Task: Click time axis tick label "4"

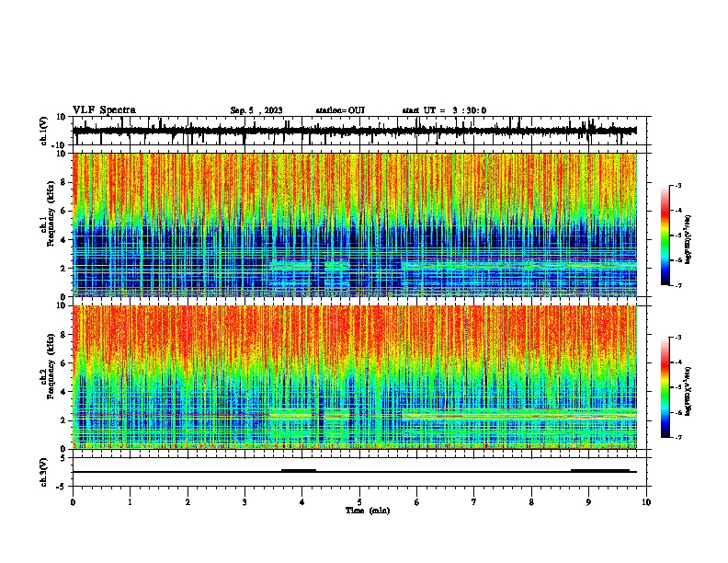Action: click(302, 502)
